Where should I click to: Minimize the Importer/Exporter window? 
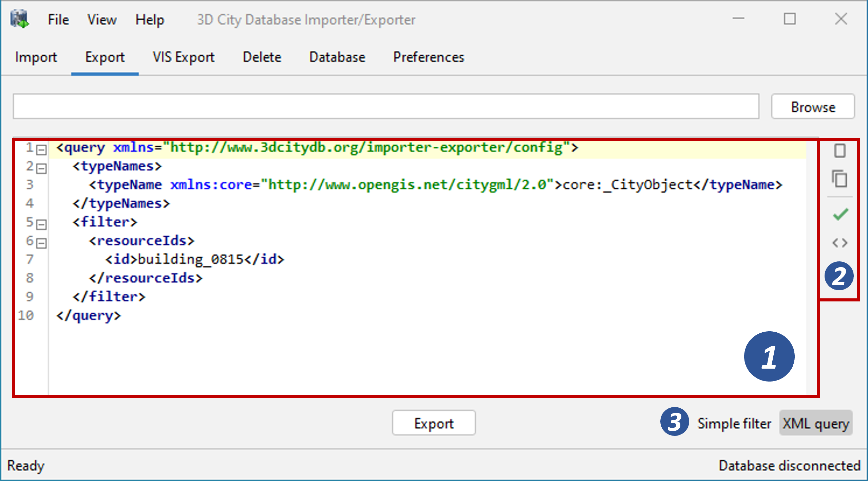click(x=738, y=19)
